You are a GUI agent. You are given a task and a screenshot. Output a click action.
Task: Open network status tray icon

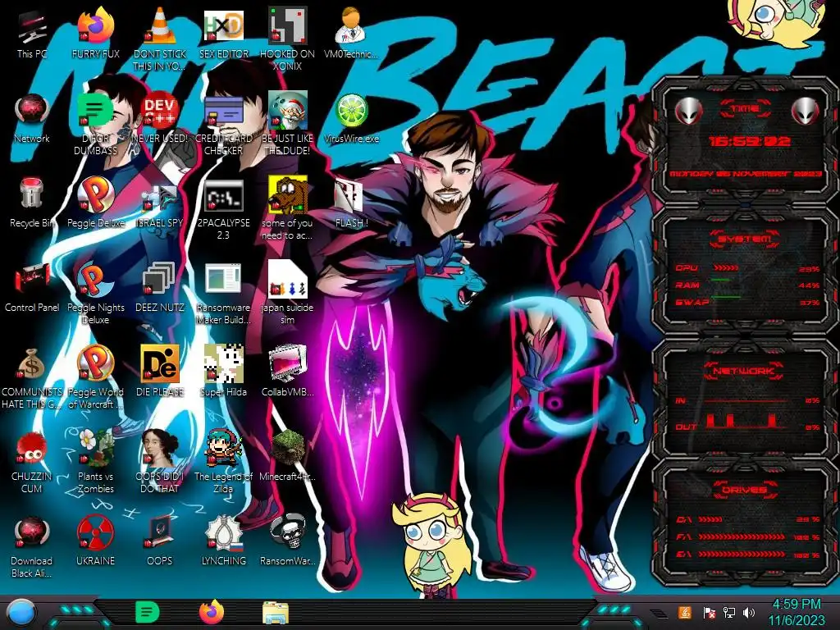(x=728, y=612)
